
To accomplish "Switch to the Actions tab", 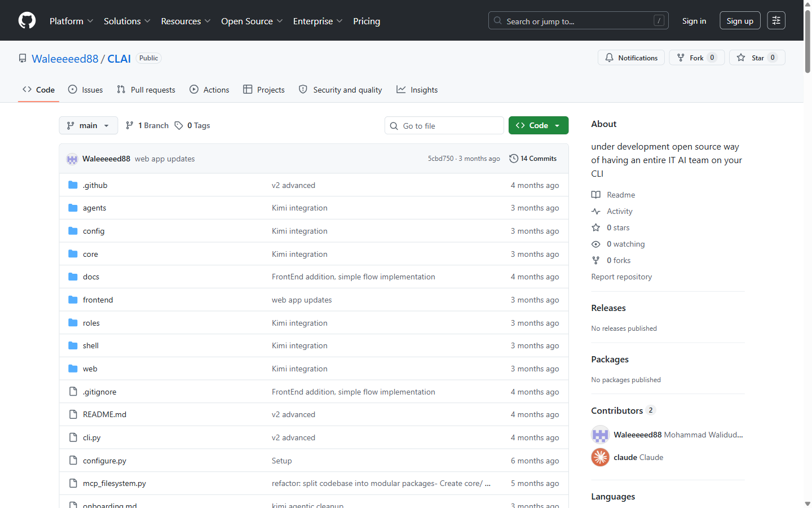I will coord(209,90).
